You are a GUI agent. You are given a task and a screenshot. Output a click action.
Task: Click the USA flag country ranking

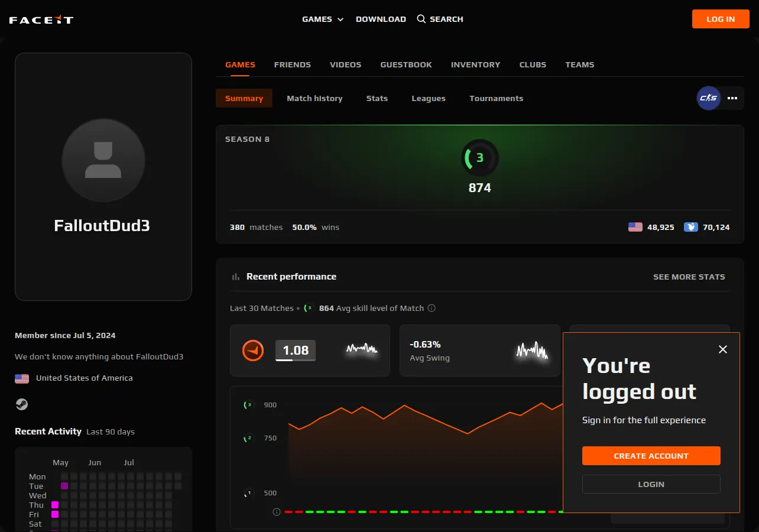pyautogui.click(x=635, y=227)
